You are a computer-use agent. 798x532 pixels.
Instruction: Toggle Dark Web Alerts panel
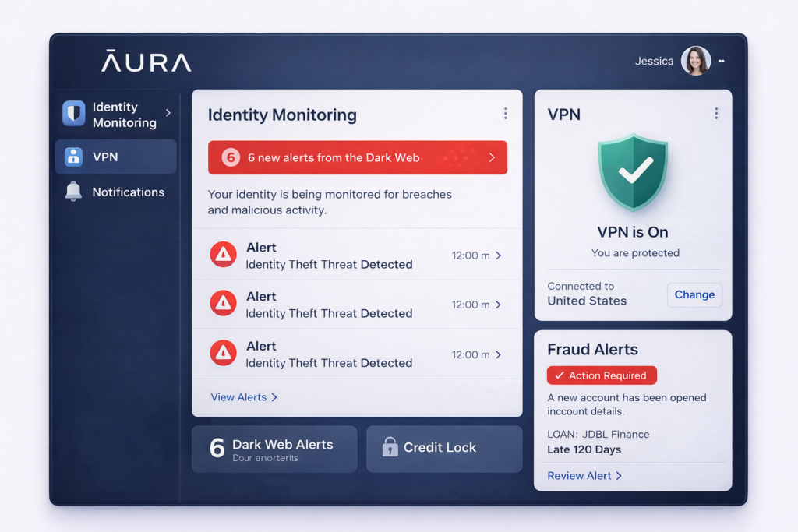tap(274, 449)
